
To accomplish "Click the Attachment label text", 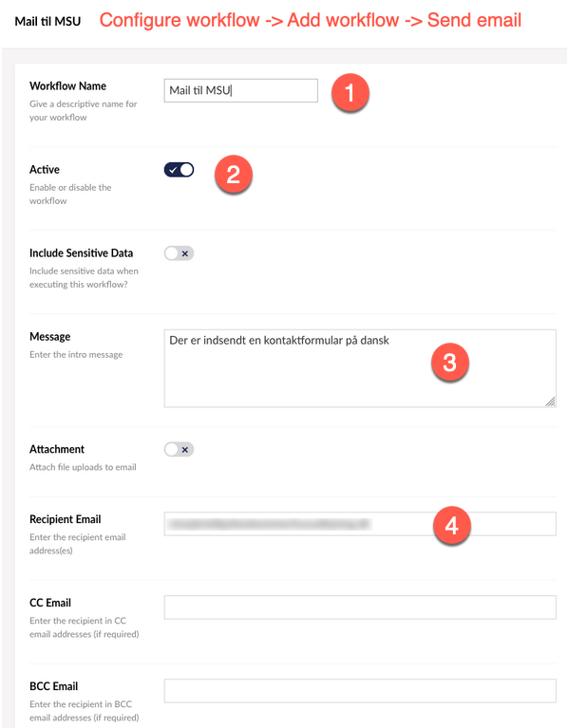I will pos(57,449).
